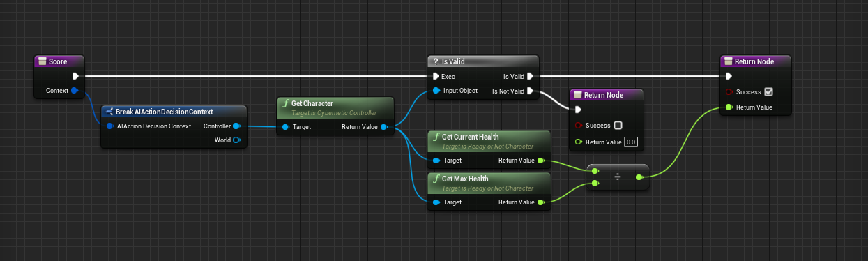Select the Get Character node header
This screenshot has height=261, width=868.
[x=335, y=107]
